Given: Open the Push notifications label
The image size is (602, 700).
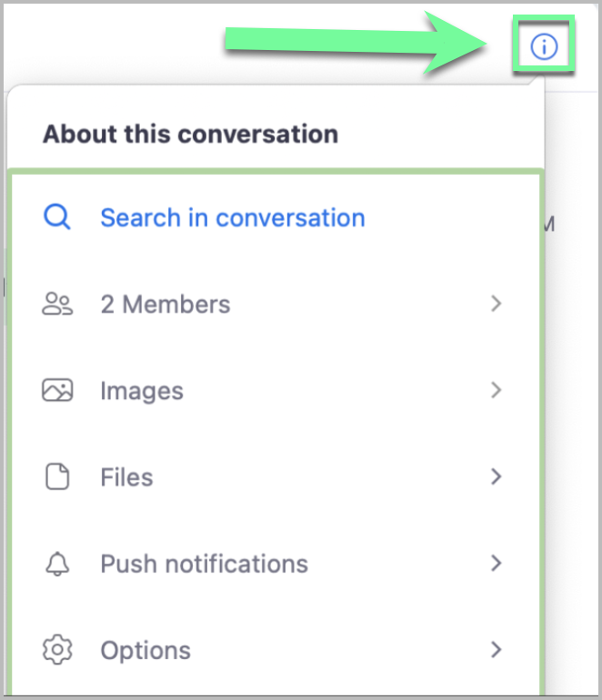Looking at the screenshot, I should click(204, 564).
